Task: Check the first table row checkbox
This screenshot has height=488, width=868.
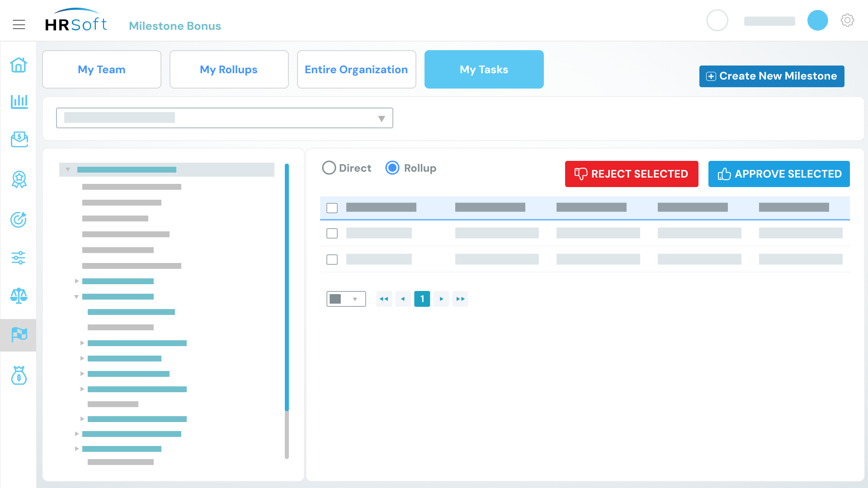Action: pos(332,233)
